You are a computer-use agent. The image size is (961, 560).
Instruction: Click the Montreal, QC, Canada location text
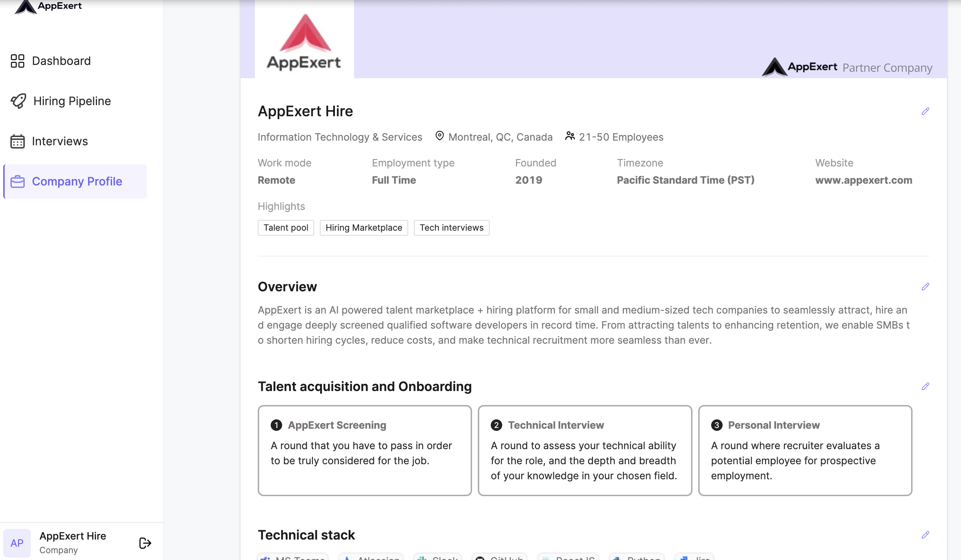(500, 137)
